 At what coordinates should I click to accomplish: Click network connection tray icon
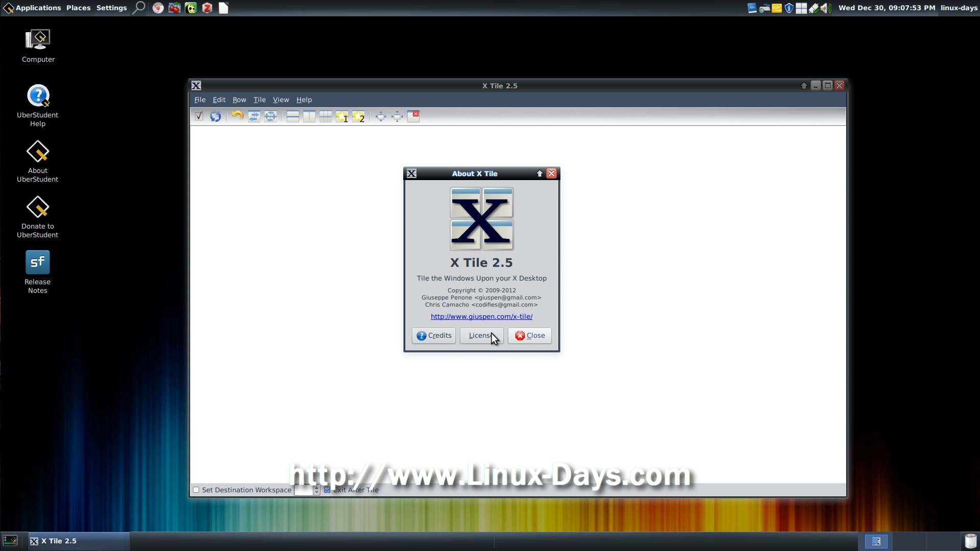click(814, 8)
